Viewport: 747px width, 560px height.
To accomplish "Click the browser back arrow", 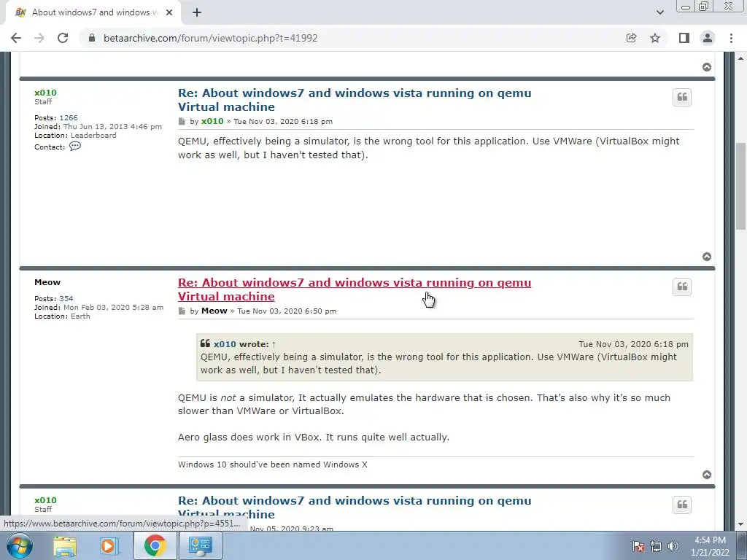I will coord(16,38).
